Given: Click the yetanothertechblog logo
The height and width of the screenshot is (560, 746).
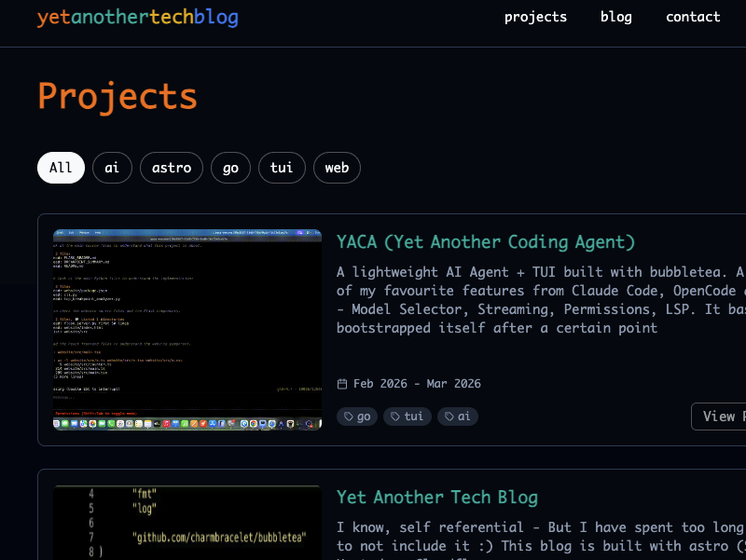Looking at the screenshot, I should (x=137, y=17).
